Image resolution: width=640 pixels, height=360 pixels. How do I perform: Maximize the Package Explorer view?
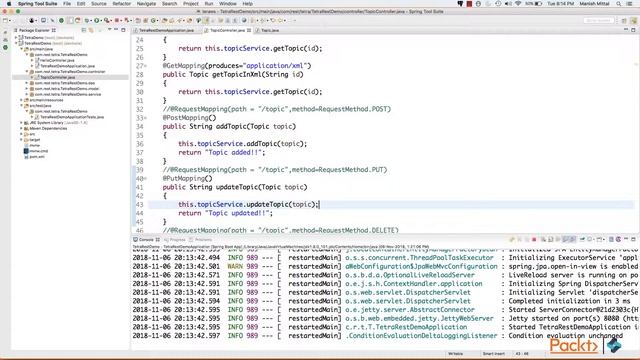coord(123,30)
